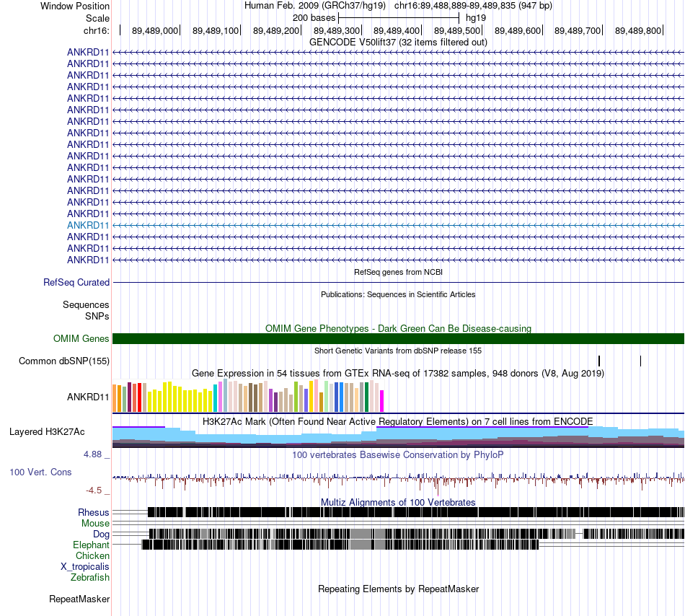Open Short Genetic Variants from dbSNP title
The width and height of the screenshot is (685, 616).
398,351
